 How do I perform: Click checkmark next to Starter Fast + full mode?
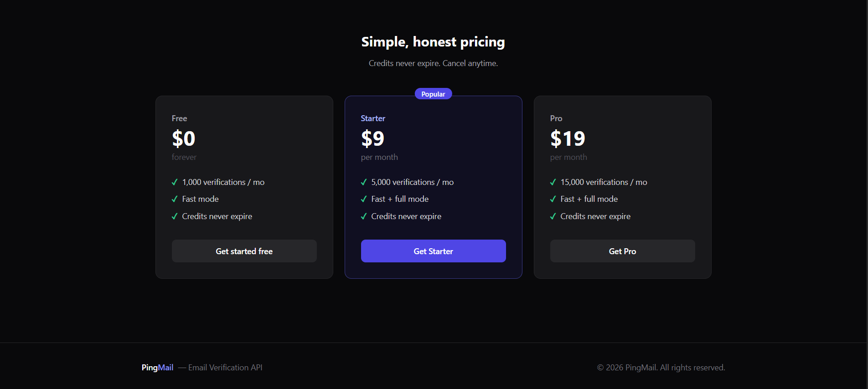[364, 199]
